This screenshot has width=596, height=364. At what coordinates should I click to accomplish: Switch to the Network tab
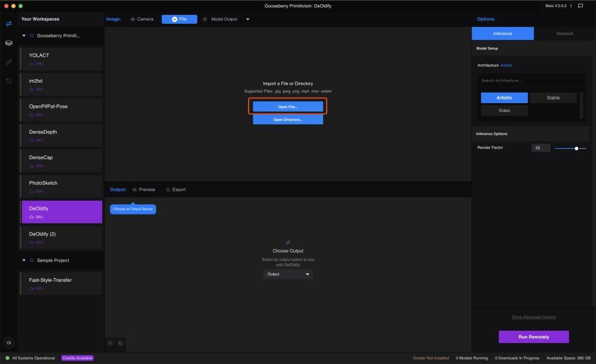564,33
